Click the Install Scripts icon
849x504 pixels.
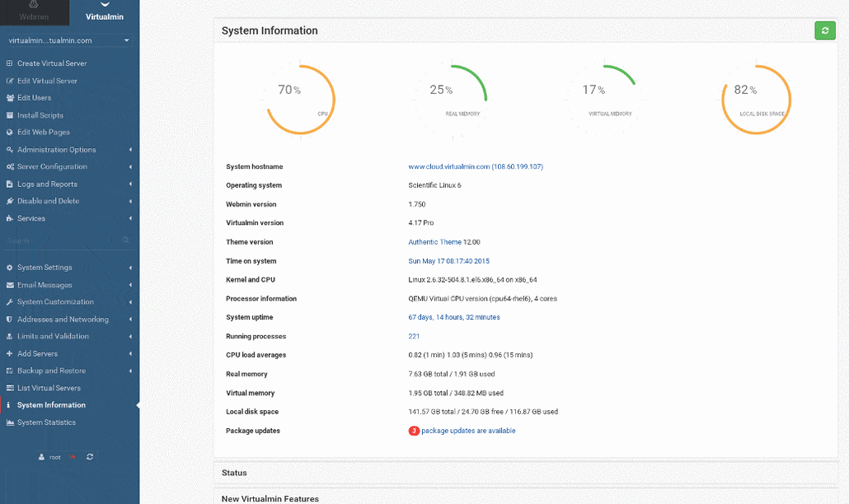pyautogui.click(x=9, y=115)
